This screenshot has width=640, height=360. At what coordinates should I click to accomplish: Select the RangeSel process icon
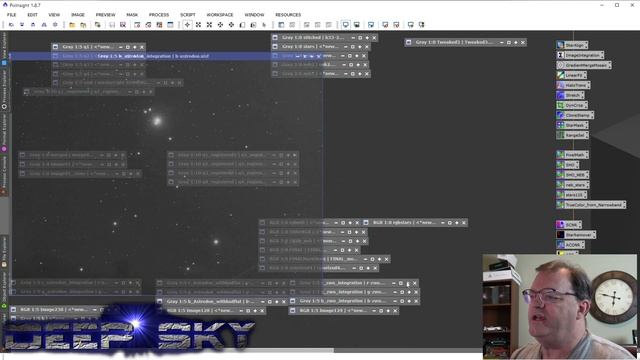(572, 135)
